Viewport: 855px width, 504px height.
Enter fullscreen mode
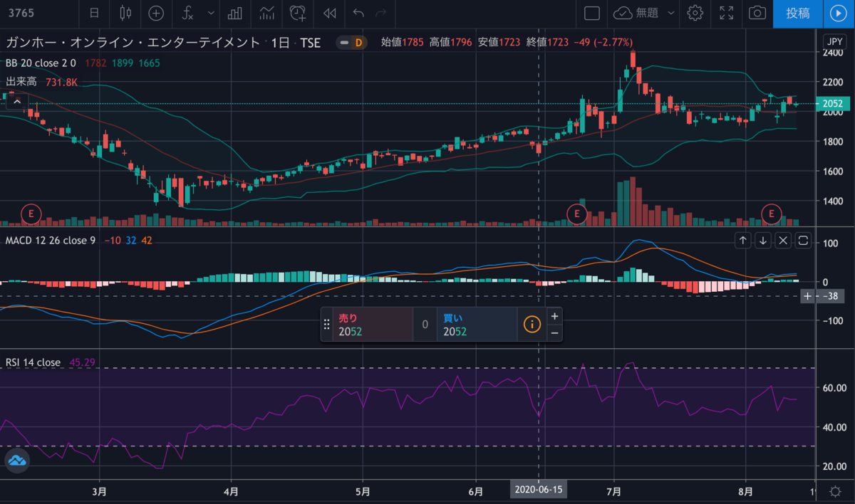[x=727, y=13]
